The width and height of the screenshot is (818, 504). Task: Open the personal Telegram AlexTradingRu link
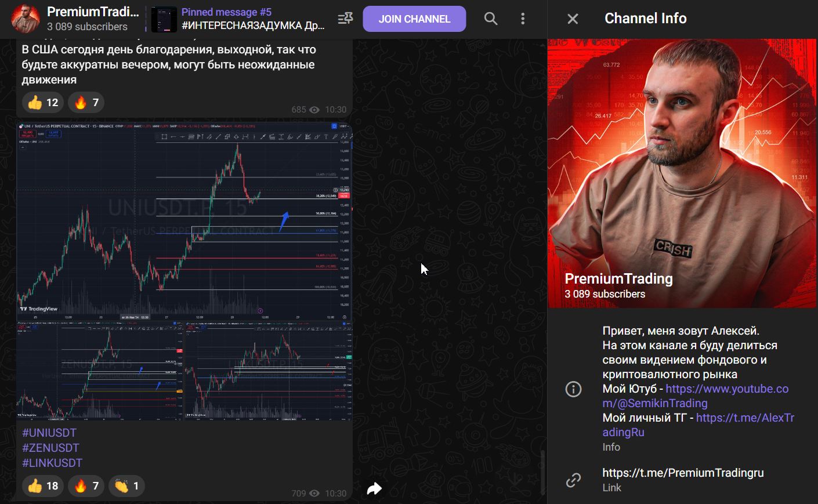coord(698,425)
